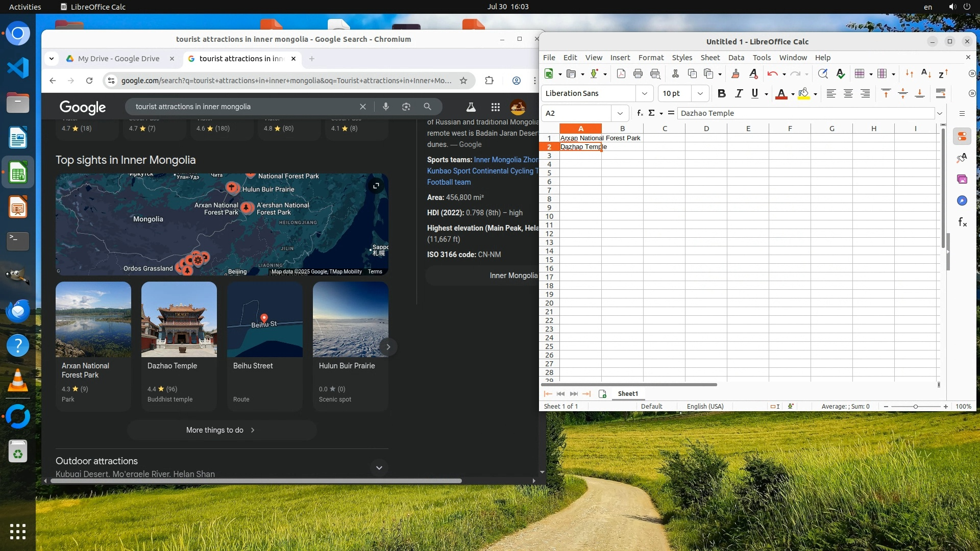
Task: Click the zoom slider handle in status bar
Action: (916, 407)
